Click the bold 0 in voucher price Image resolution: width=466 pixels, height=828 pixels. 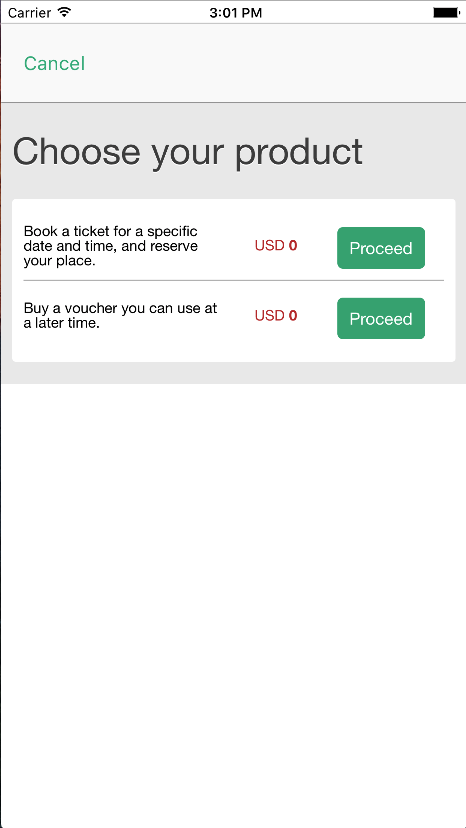[x=293, y=316]
